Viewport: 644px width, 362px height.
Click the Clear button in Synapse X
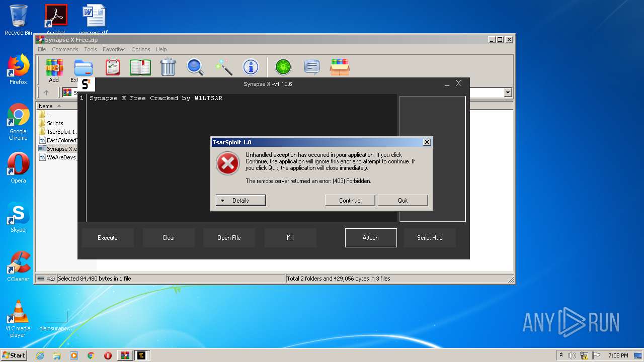click(169, 238)
